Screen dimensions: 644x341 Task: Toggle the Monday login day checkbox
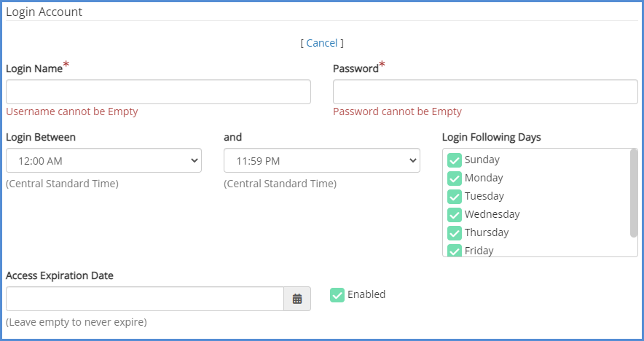[455, 179]
